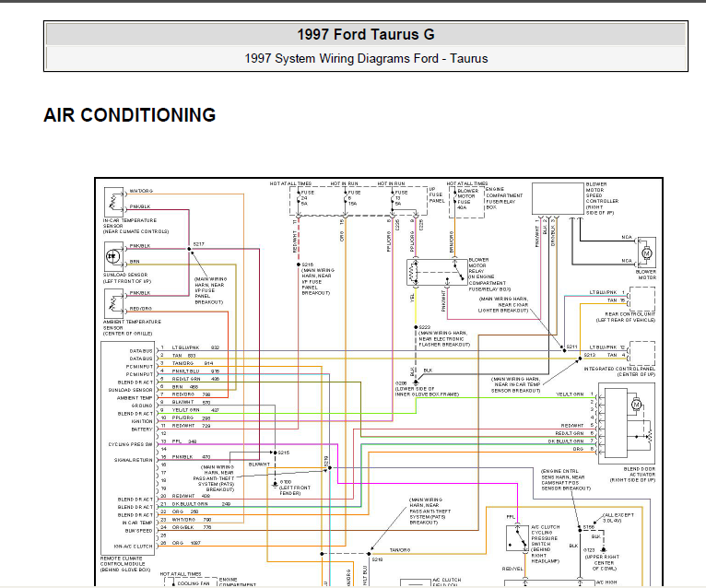Click wire label "RED/LT GRN 436"
This screenshot has height=588, width=706.
pyautogui.click(x=195, y=379)
